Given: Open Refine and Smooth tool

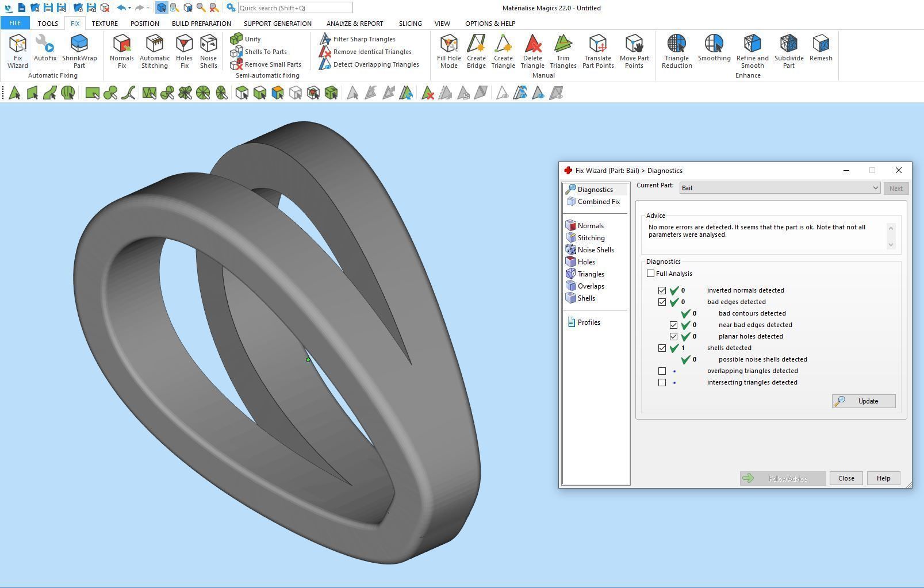Looking at the screenshot, I should pyautogui.click(x=753, y=51).
